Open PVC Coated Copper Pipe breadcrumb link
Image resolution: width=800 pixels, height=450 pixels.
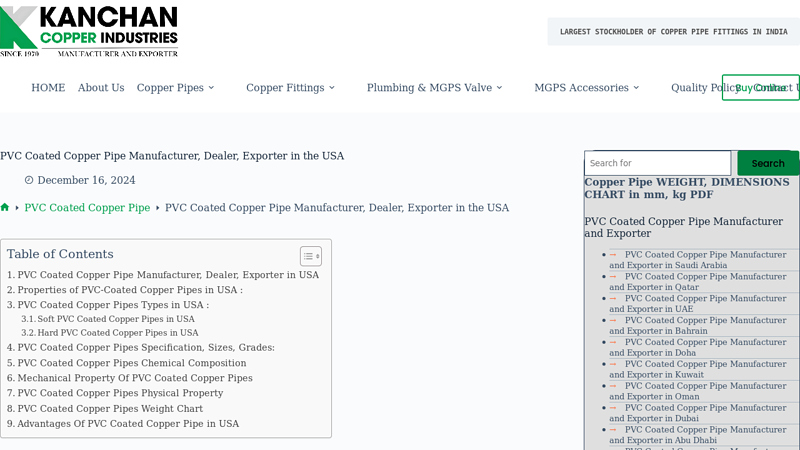[87, 208]
